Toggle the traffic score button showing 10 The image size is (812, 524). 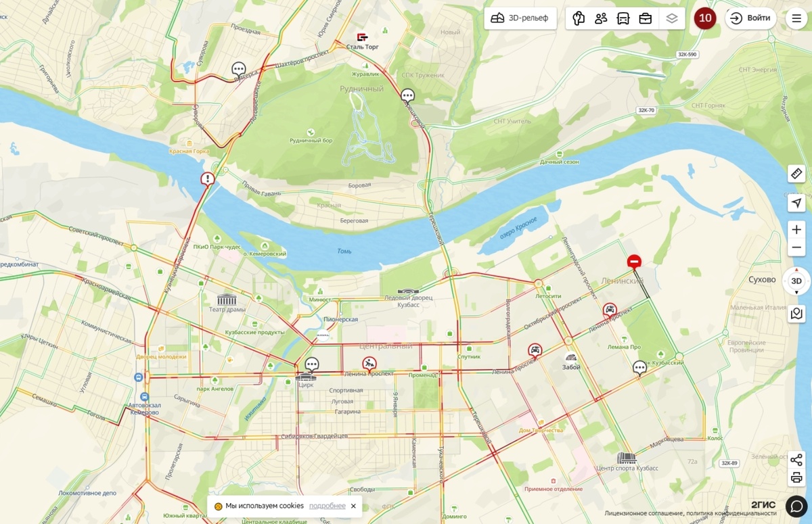coord(705,18)
